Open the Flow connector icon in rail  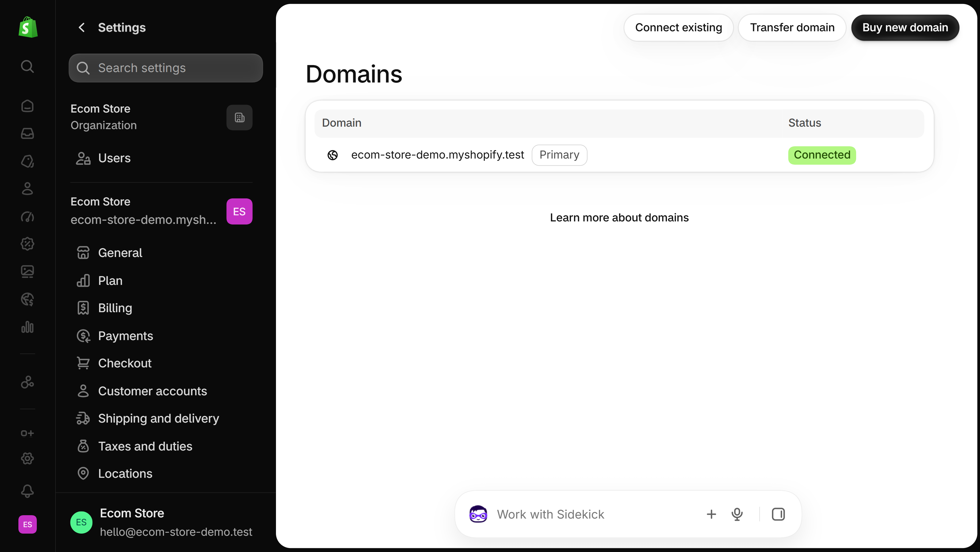pyautogui.click(x=27, y=382)
